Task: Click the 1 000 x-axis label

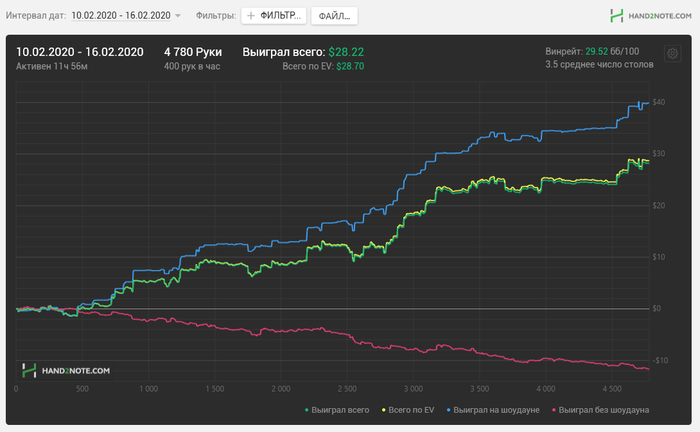Action: pyautogui.click(x=149, y=389)
